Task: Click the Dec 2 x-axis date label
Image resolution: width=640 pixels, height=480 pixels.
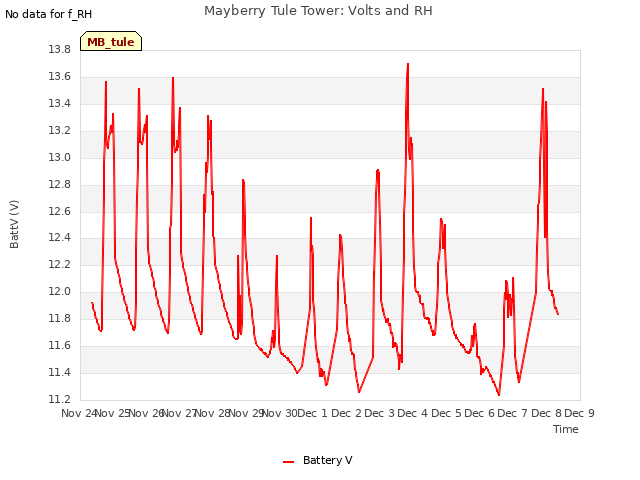Action: pyautogui.click(x=346, y=413)
